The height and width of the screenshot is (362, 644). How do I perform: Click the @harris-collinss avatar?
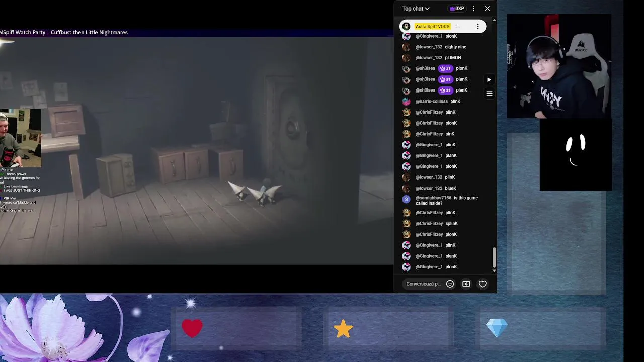pos(407,101)
